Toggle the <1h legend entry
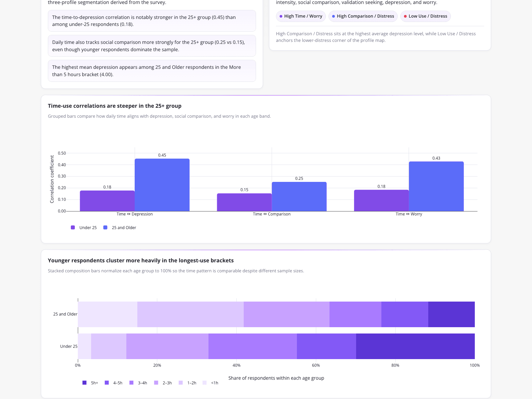The height and width of the screenshot is (399, 532). click(210, 383)
